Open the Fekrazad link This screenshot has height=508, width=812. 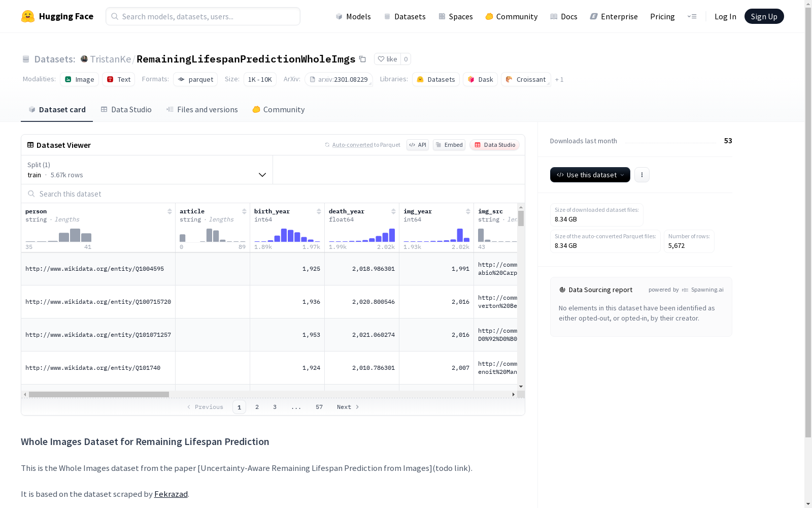171,494
